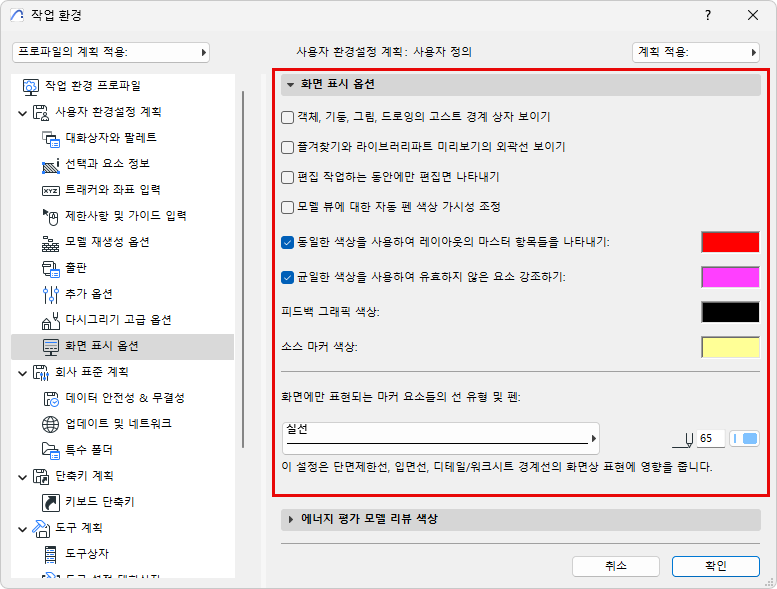Select 모델 재생성 옵션 in the tree
Viewport: 777px width, 589px height.
(x=108, y=242)
